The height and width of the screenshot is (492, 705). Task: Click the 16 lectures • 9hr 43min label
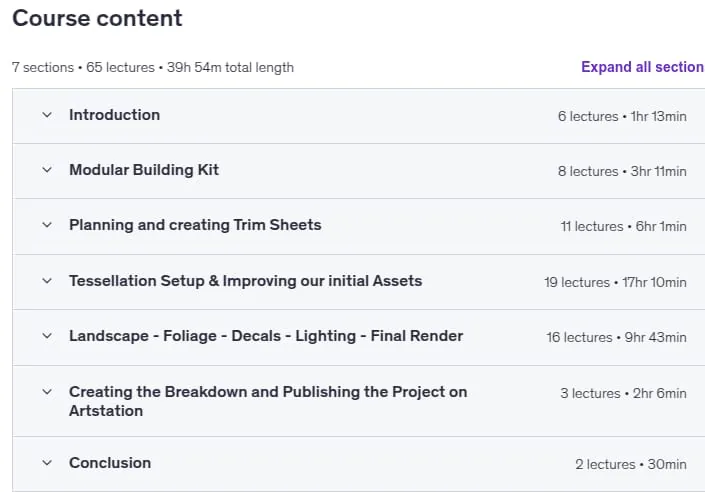(616, 337)
